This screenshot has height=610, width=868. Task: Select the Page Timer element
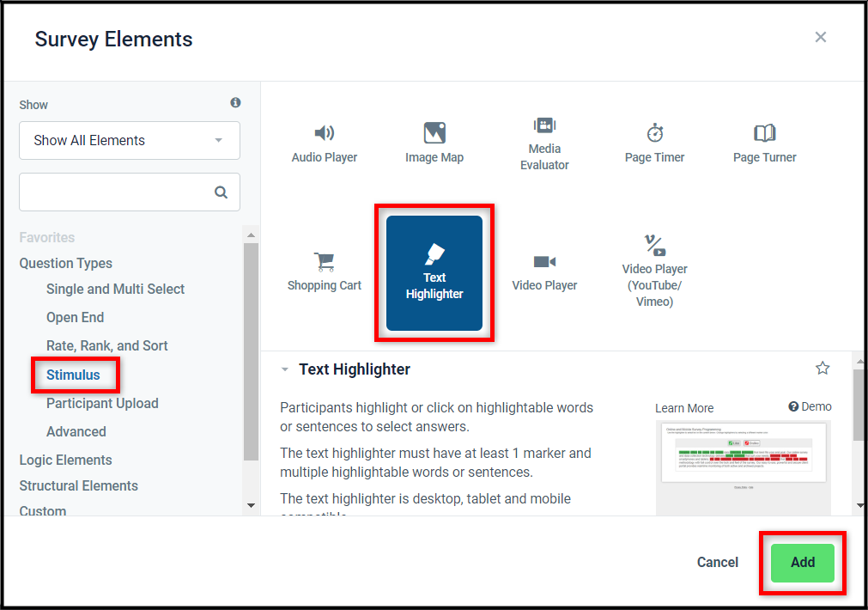pyautogui.click(x=654, y=144)
